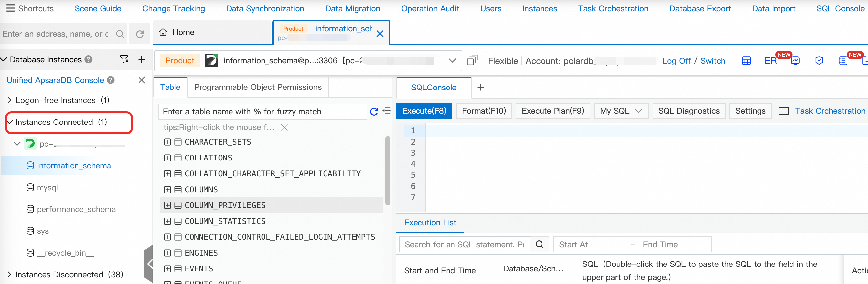Click the search magnifier in Execution List
This screenshot has height=284, width=868.
(x=539, y=244)
